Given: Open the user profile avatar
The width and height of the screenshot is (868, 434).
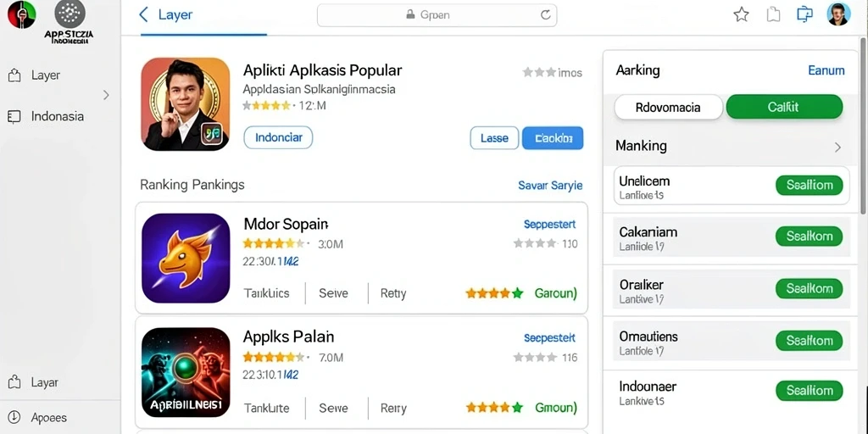Looking at the screenshot, I should [838, 14].
